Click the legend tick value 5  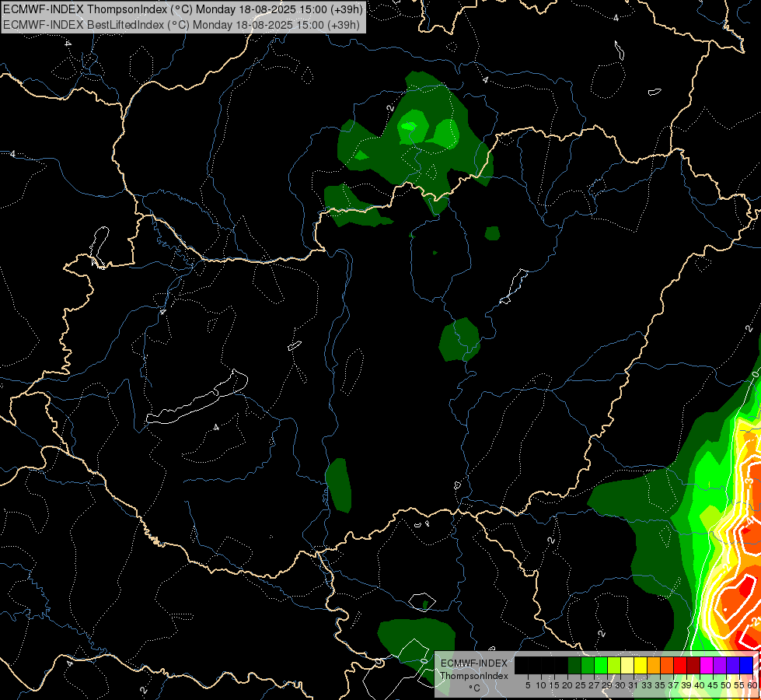528,685
